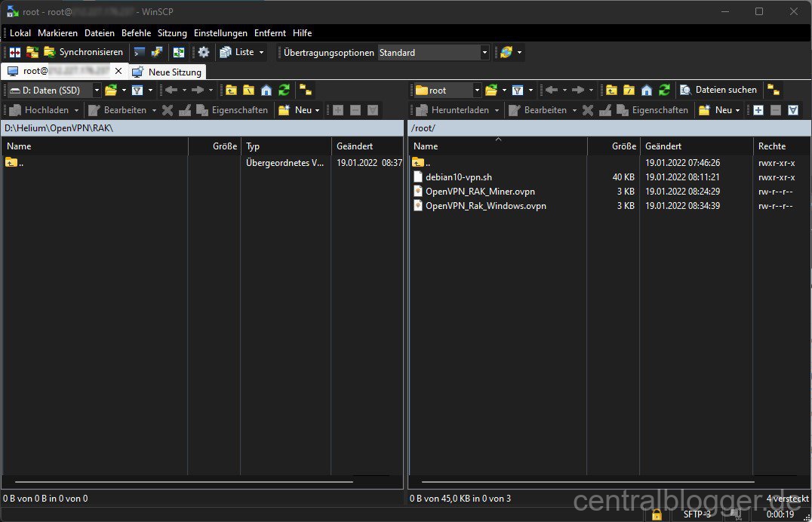Open WinSCP settings via gear icon
The image size is (812, 522).
[x=203, y=51]
